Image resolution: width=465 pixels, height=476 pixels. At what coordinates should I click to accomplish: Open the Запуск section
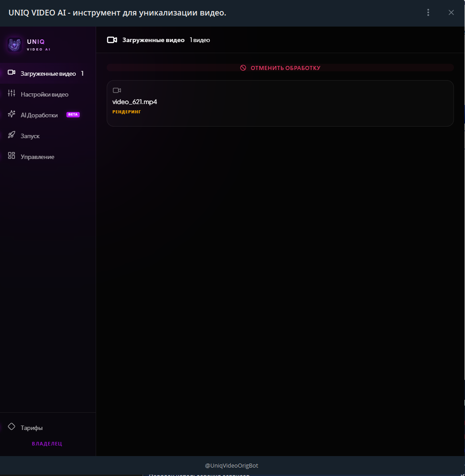coord(48,136)
